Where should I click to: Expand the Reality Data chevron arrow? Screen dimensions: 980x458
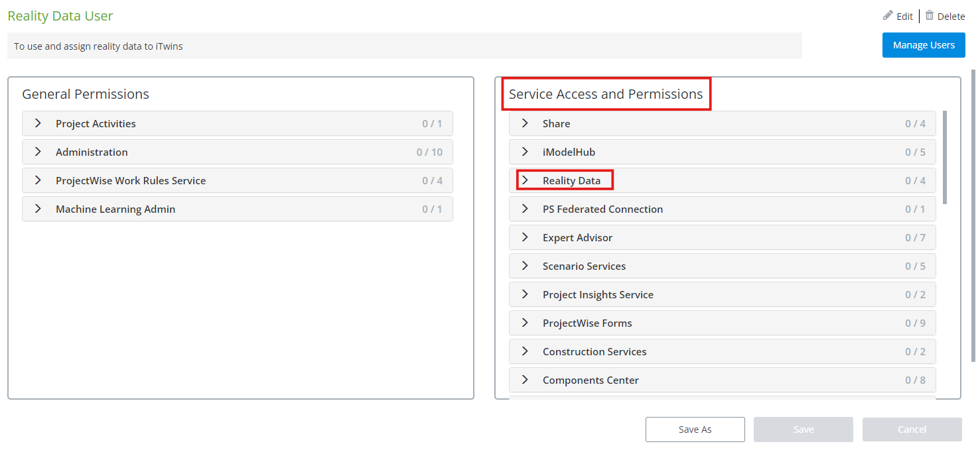[525, 180]
